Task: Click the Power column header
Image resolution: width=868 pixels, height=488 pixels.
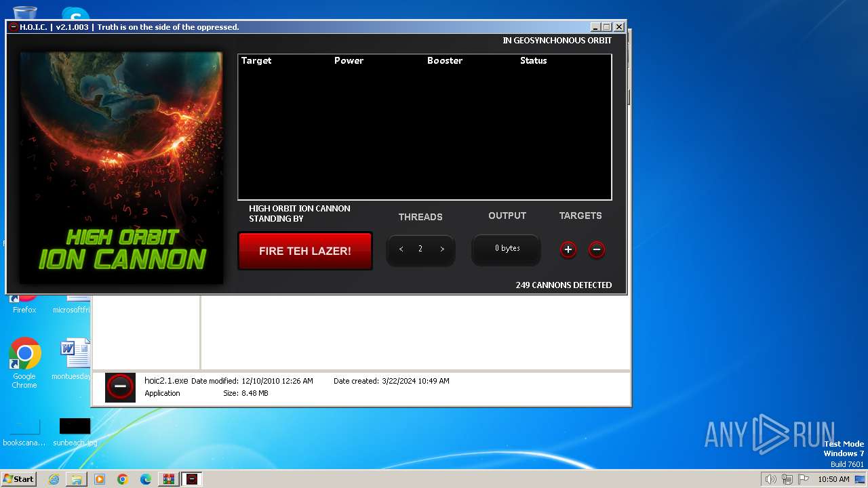Action: [x=349, y=60]
